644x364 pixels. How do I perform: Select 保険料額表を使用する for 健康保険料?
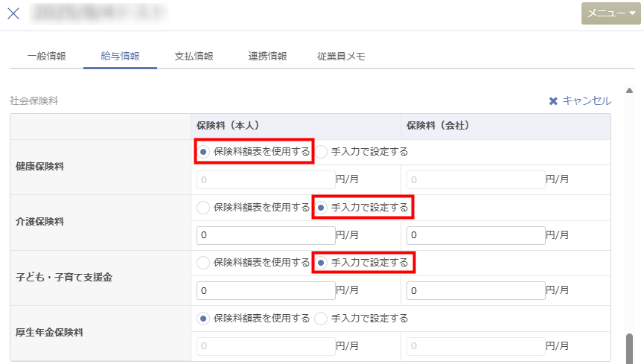(203, 152)
